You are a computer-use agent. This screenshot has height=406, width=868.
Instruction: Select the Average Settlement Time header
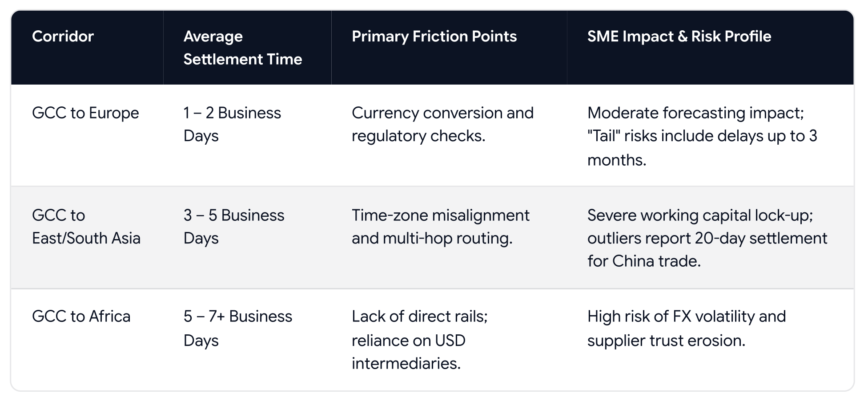click(243, 48)
